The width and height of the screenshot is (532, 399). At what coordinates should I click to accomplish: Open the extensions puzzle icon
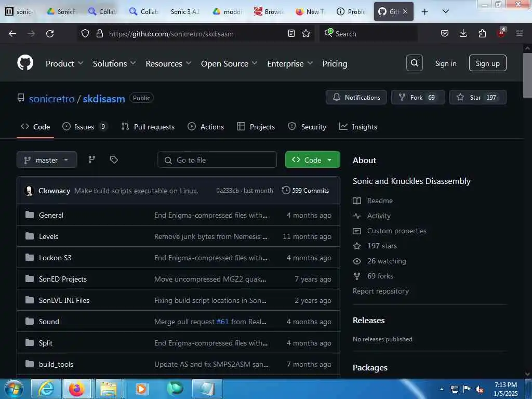[482, 33]
